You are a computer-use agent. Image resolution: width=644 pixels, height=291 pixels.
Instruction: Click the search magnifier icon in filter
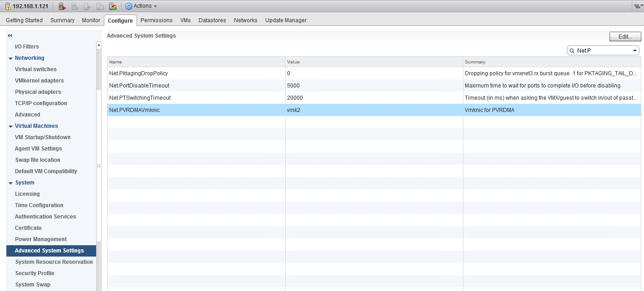(572, 51)
